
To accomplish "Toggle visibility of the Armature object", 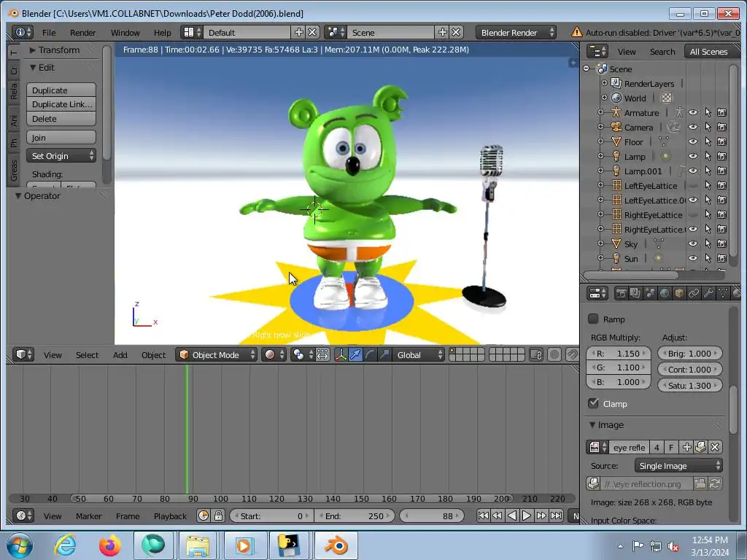I will click(x=693, y=112).
